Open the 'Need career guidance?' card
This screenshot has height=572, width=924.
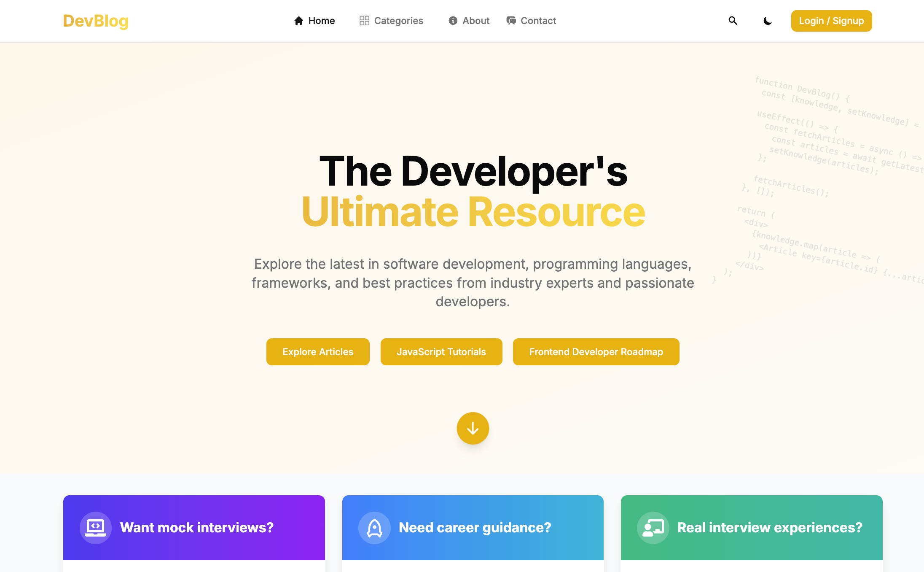[x=473, y=528]
